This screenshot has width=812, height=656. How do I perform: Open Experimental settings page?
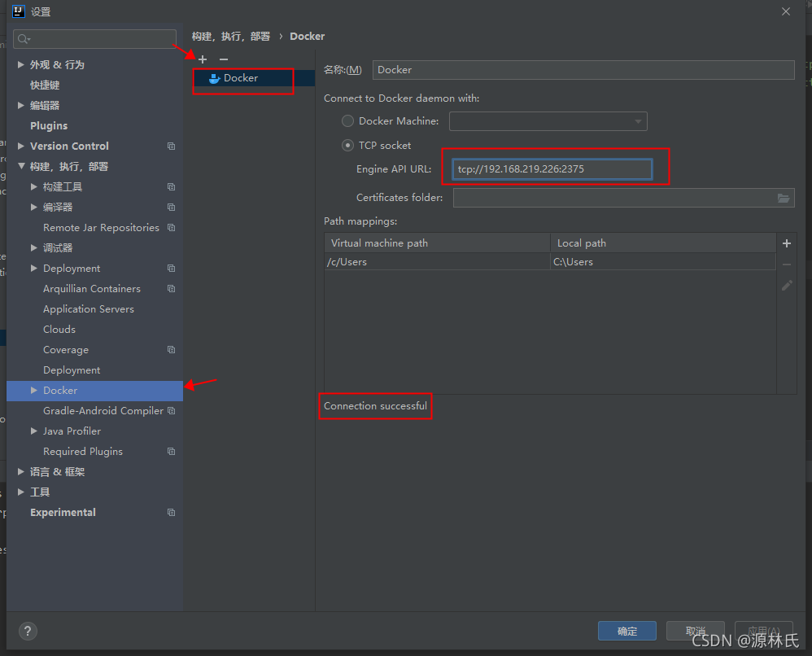(x=63, y=513)
